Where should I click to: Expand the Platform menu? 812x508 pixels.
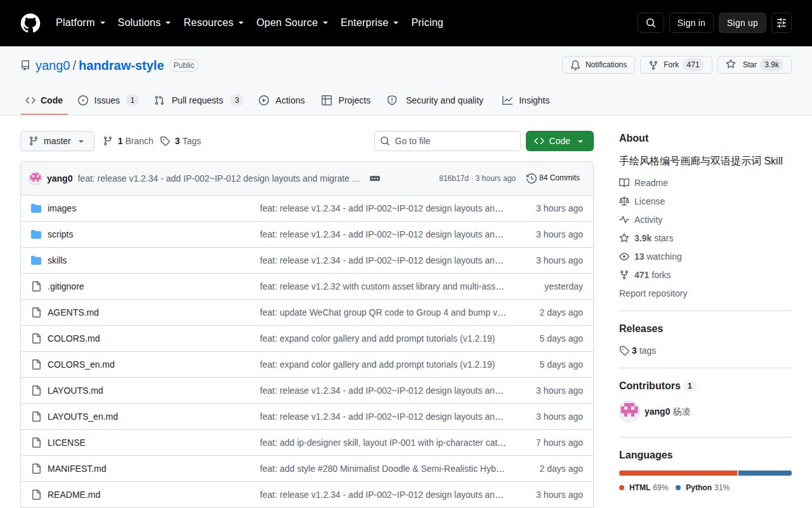pyautogui.click(x=81, y=23)
